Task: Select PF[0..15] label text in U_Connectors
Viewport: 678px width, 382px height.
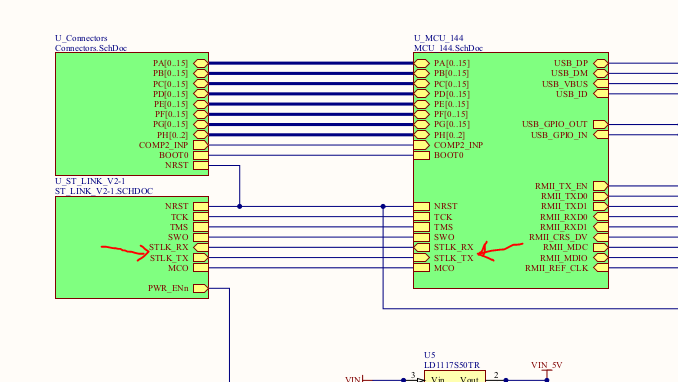Action: click(171, 114)
